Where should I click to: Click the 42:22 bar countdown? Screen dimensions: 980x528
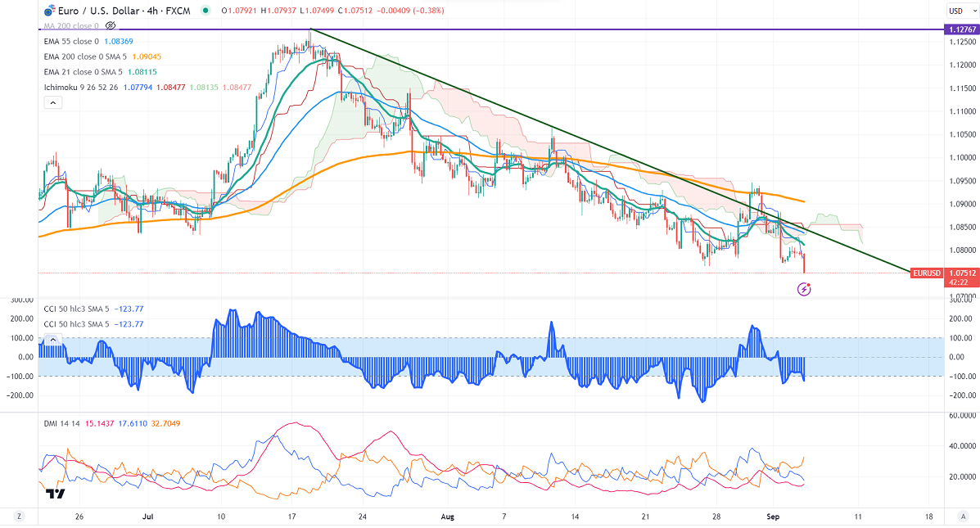(x=959, y=282)
